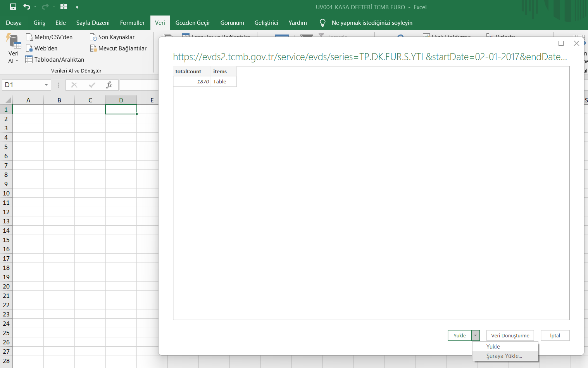Click the Name Box showing D1
Image resolution: width=588 pixels, height=368 pixels.
point(23,85)
